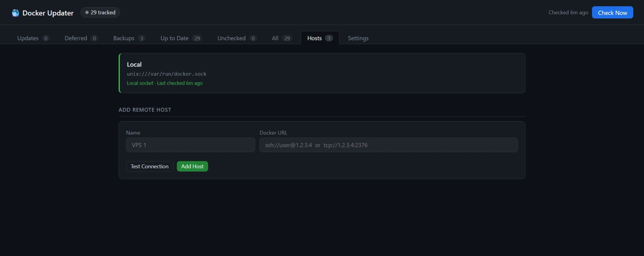This screenshot has width=644, height=256.
Task: Focus the Docker URL input field
Action: pyautogui.click(x=389, y=145)
